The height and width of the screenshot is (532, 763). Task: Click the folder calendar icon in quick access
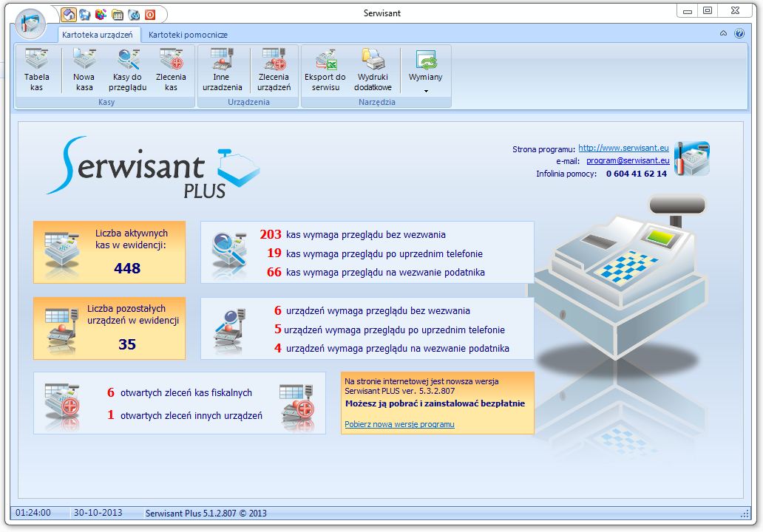coord(118,15)
